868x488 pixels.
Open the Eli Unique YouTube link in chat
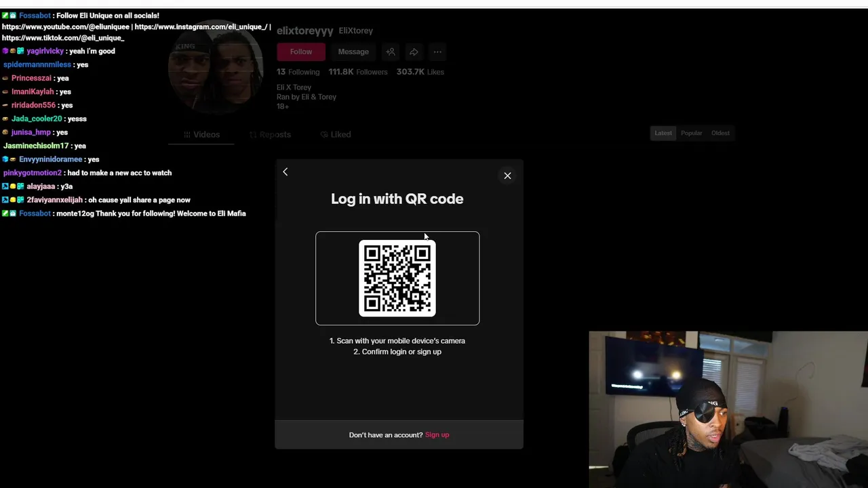(66, 27)
